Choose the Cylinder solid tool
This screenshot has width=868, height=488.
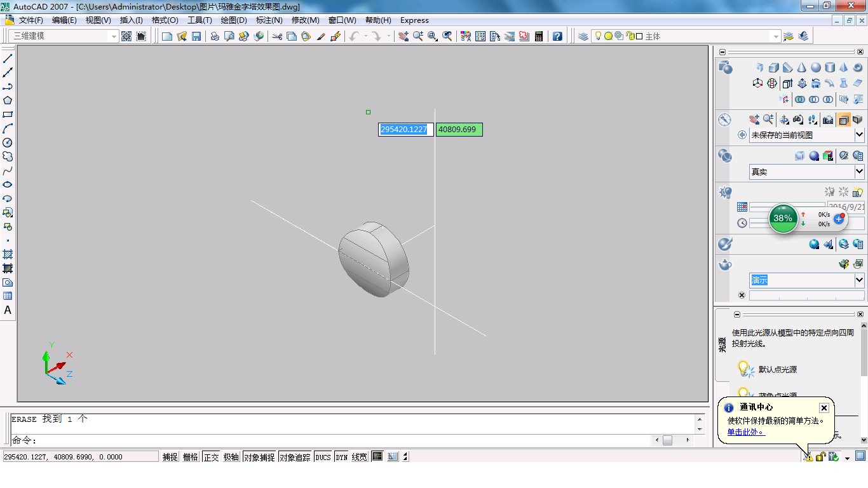pos(829,67)
